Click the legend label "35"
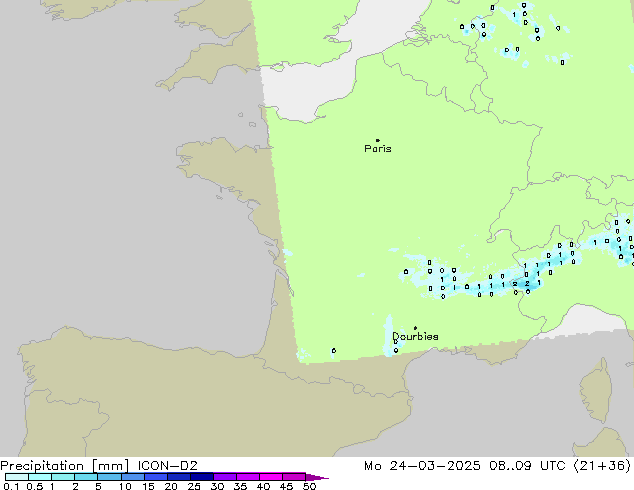This screenshot has height=490, width=634. [x=240, y=486]
